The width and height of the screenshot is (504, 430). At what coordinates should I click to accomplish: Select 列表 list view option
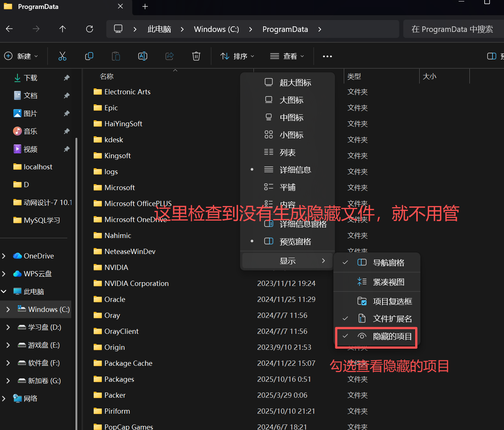[288, 152]
